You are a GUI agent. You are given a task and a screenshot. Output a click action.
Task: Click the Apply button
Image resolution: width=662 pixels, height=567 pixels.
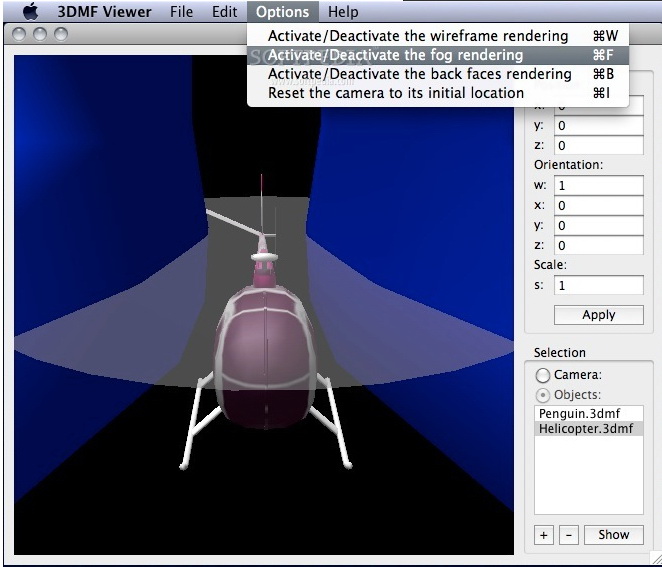tap(599, 315)
